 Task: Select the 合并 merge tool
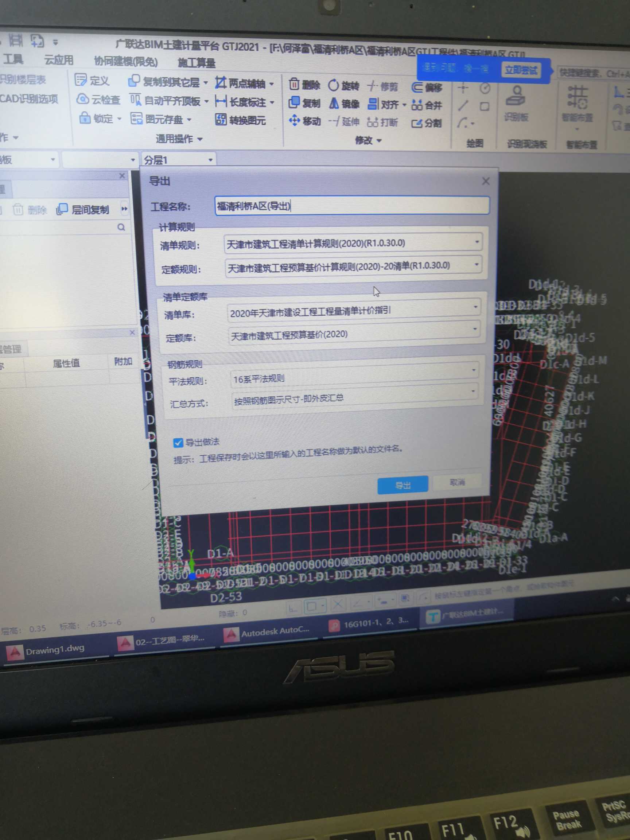[x=427, y=105]
